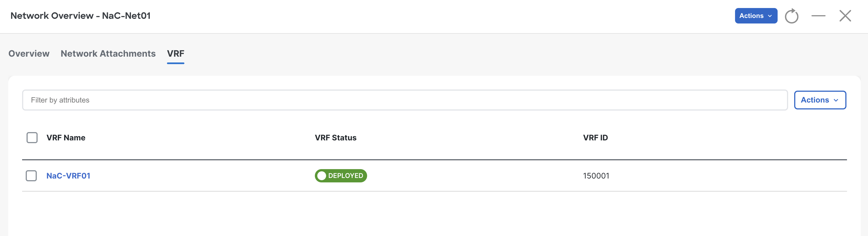Close the NaC-Net01 overview panel
The height and width of the screenshot is (236, 868).
tap(845, 16)
